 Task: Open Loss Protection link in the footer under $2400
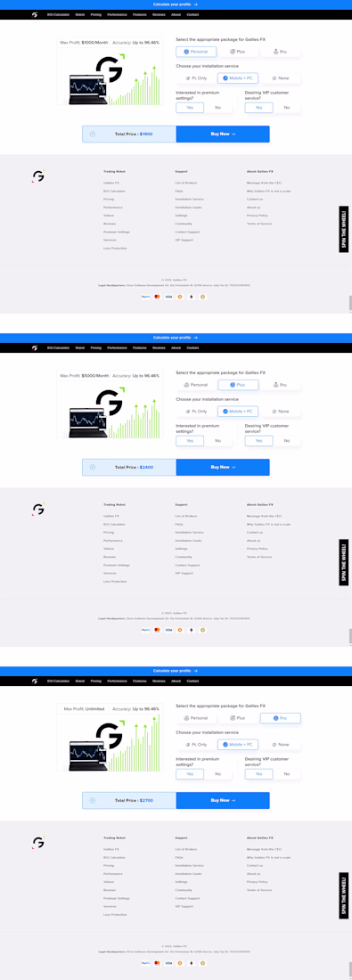point(115,581)
